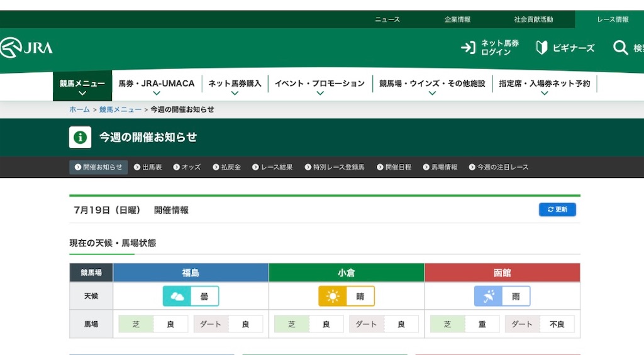The width and height of the screenshot is (644, 355).
Task: Open the オッズ submenu link
Action: [x=191, y=167]
